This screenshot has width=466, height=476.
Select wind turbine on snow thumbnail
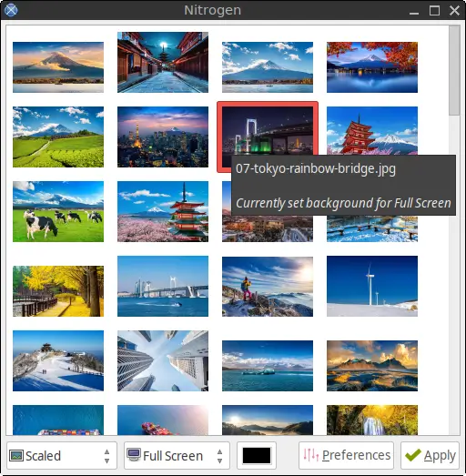pyautogui.click(x=372, y=287)
